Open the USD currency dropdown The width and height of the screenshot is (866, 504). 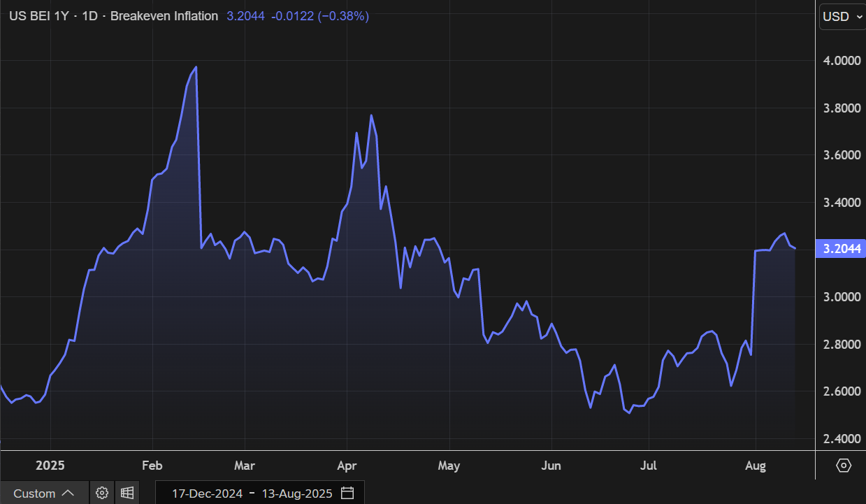pyautogui.click(x=842, y=16)
